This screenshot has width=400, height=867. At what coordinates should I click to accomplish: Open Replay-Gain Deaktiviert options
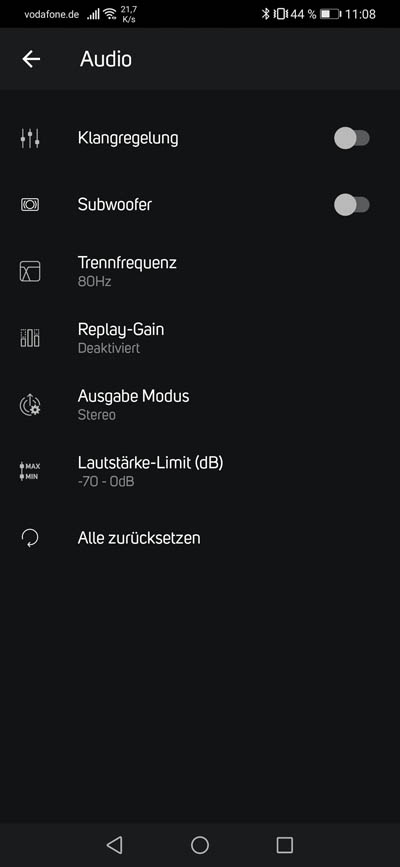(x=200, y=338)
